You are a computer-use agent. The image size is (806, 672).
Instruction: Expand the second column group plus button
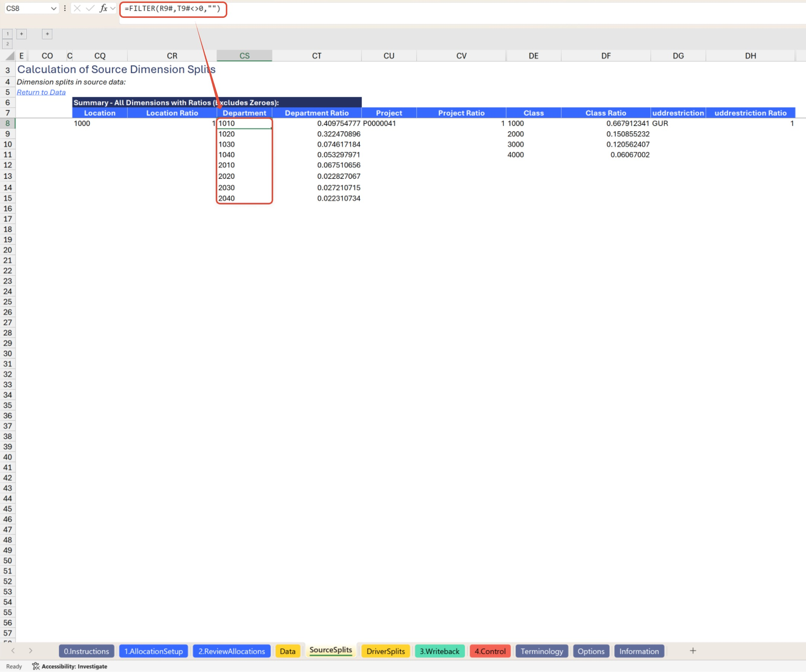tap(47, 34)
